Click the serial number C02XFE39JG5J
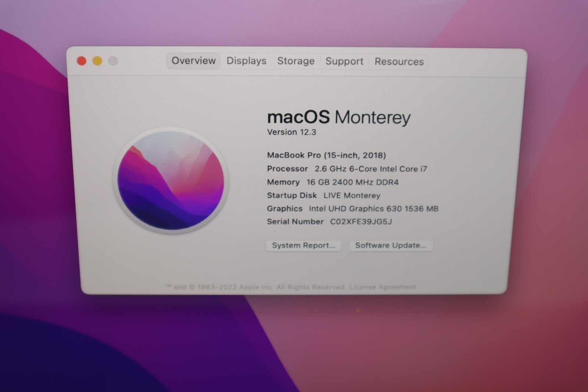This screenshot has width=588, height=392. [361, 222]
